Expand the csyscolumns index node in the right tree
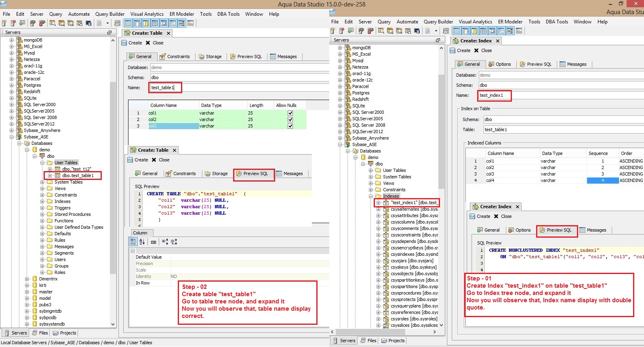The width and height of the screenshot is (644, 347). point(379,222)
